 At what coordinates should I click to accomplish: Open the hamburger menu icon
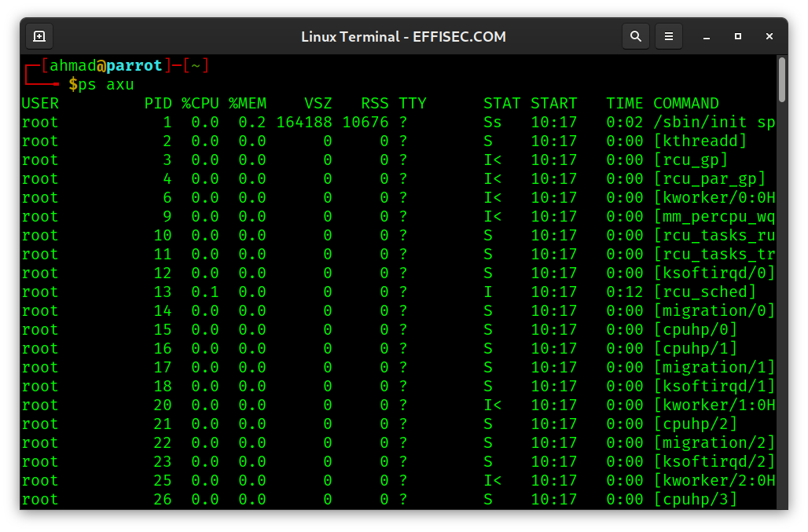click(669, 36)
